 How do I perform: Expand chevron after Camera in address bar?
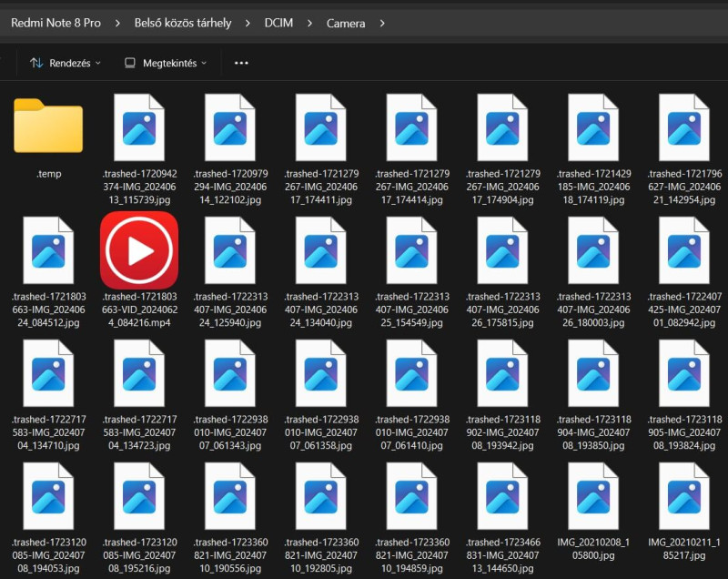382,23
